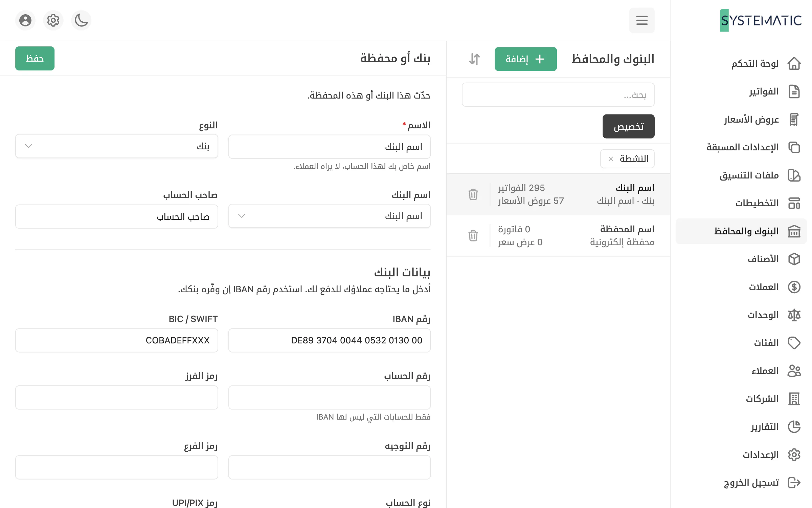Delete the اسم البنك row via trash icon
The height and width of the screenshot is (508, 812).
click(473, 194)
